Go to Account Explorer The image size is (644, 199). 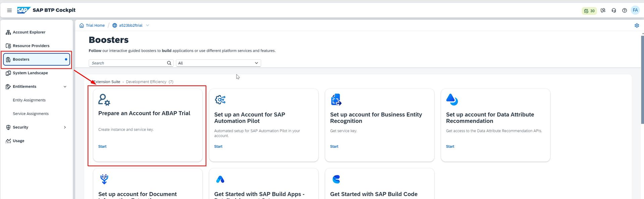pos(29,32)
